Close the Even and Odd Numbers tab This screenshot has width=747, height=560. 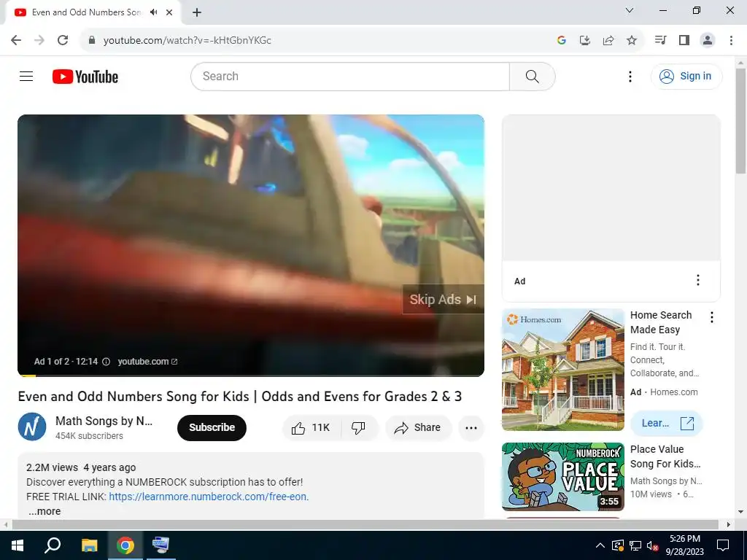coord(169,12)
